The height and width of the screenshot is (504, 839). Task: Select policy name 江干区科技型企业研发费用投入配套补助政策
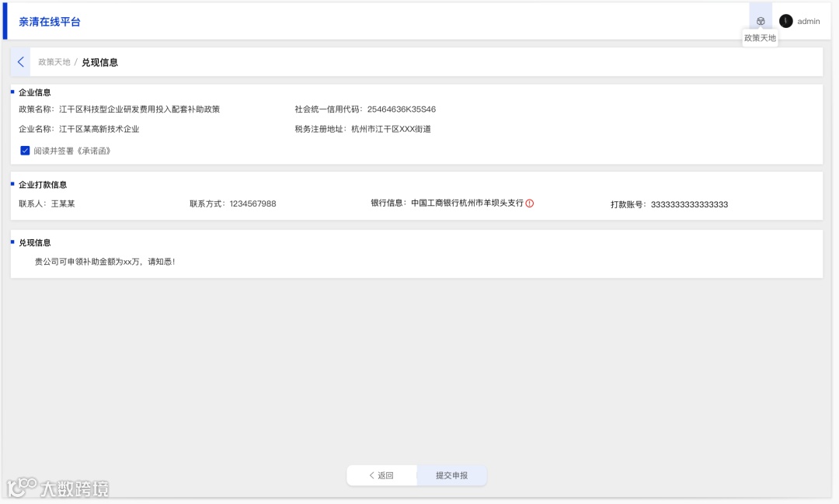pyautogui.click(x=139, y=109)
